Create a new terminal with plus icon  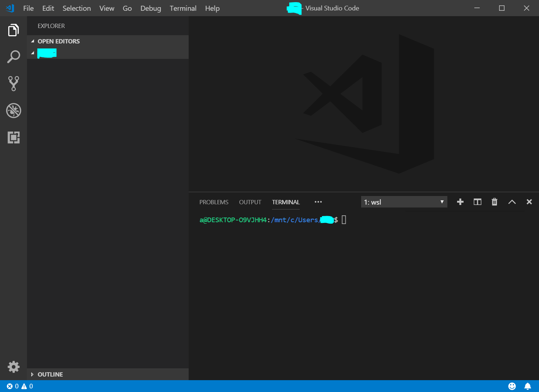pyautogui.click(x=460, y=202)
